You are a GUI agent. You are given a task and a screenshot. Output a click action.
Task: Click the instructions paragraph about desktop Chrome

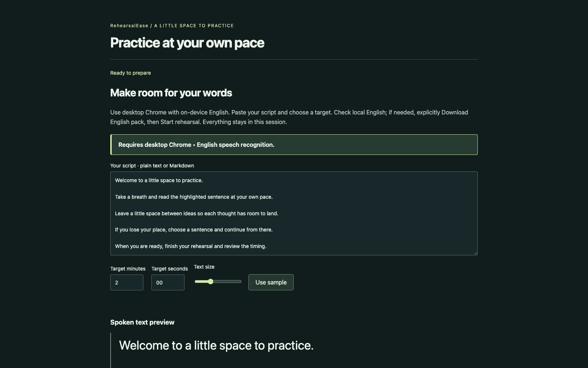pyautogui.click(x=289, y=117)
